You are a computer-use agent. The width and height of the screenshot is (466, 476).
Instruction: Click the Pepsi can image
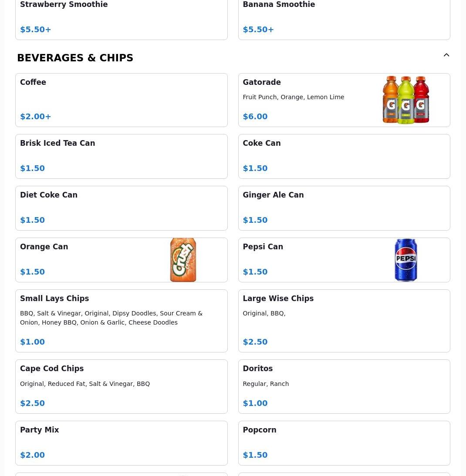[x=405, y=260]
